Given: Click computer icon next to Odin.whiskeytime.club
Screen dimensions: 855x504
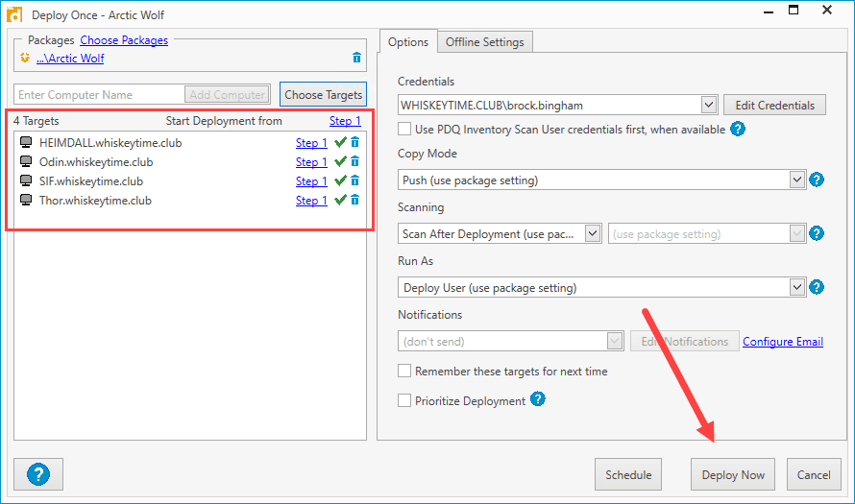Looking at the screenshot, I should coord(26,162).
